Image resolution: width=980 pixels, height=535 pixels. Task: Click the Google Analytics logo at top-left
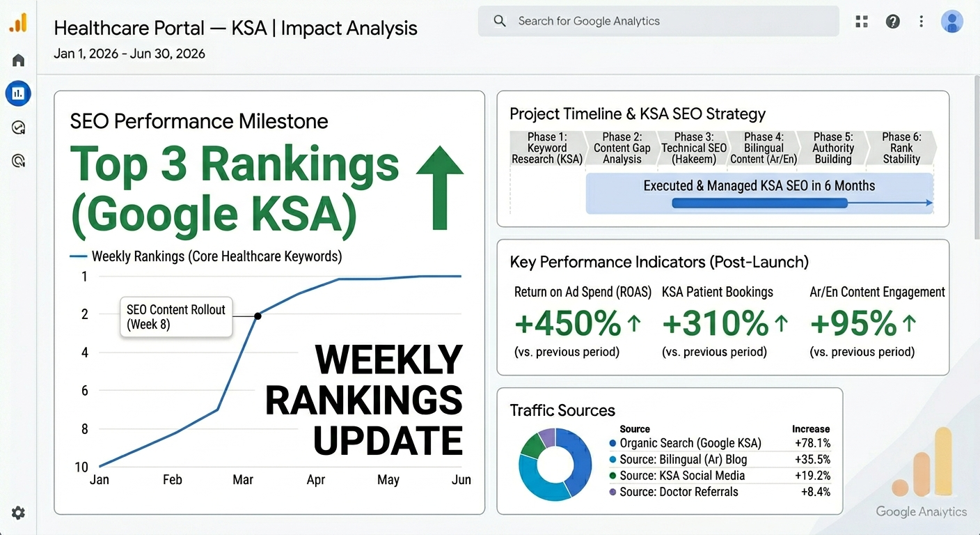[18, 22]
